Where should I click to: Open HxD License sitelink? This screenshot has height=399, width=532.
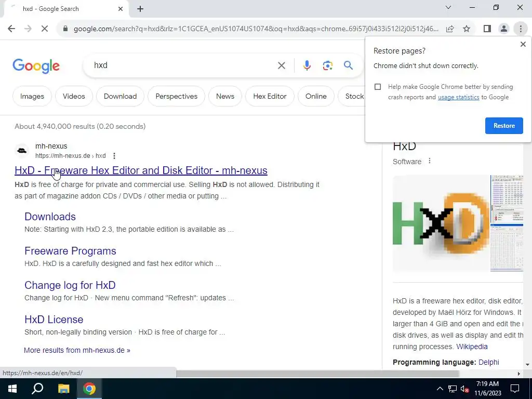click(54, 320)
